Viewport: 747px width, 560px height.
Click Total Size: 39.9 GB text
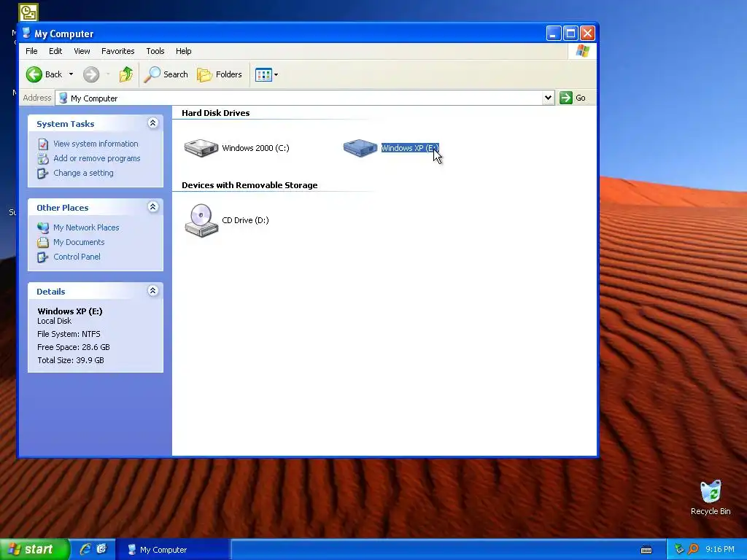pyautogui.click(x=71, y=360)
